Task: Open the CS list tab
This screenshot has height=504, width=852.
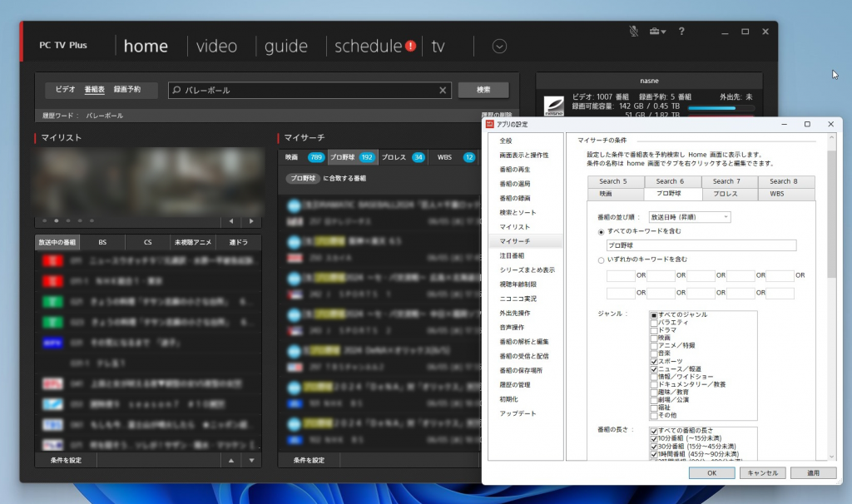Action: pos(148,242)
